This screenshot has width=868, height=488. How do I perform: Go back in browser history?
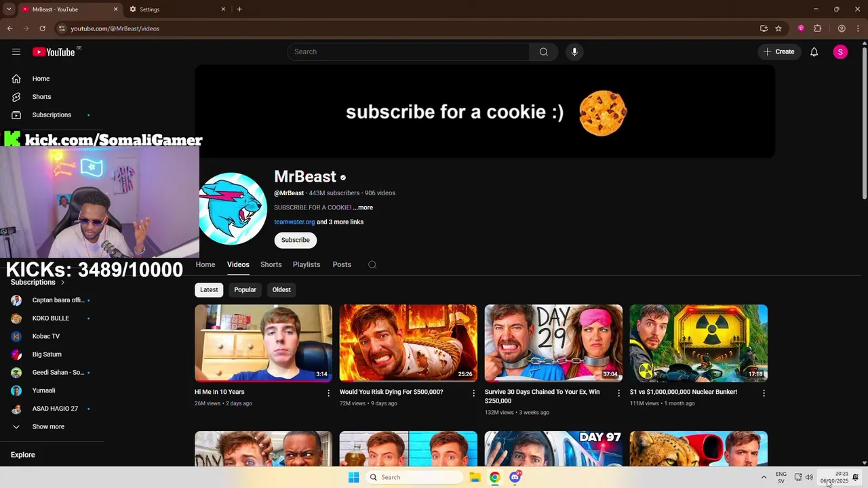(9, 28)
